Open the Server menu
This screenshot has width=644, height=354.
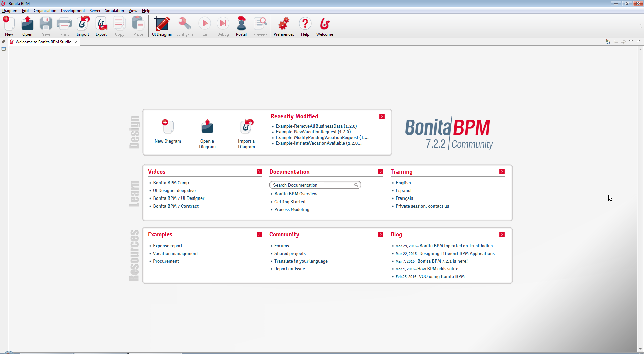coord(95,11)
